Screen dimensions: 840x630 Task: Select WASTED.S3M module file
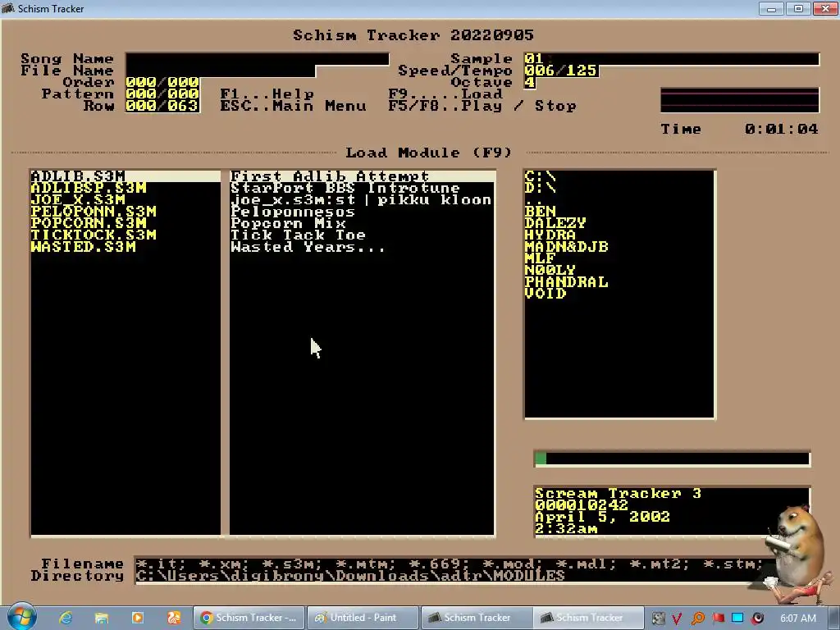(x=83, y=247)
